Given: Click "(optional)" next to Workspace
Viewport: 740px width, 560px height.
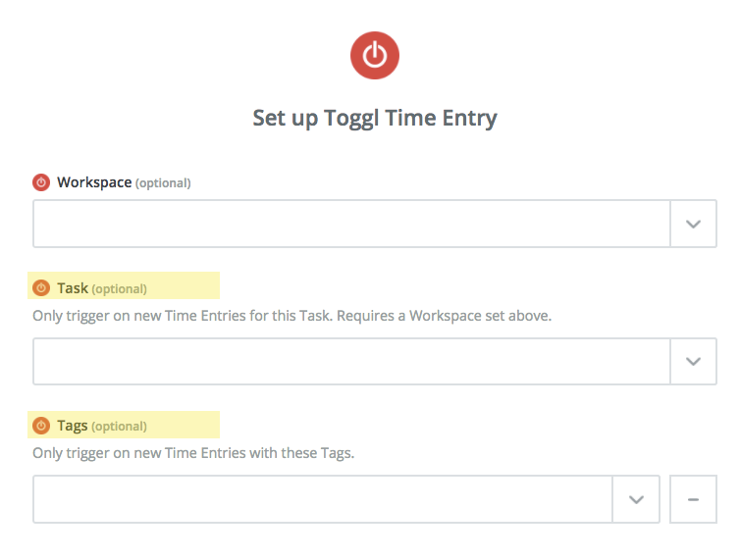Looking at the screenshot, I should point(163,183).
